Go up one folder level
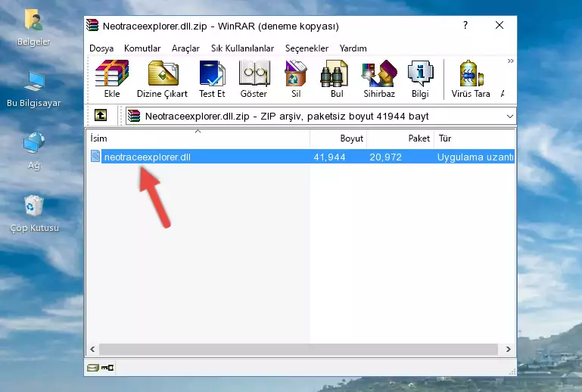Screen dimensions: 582x392 tap(101, 115)
